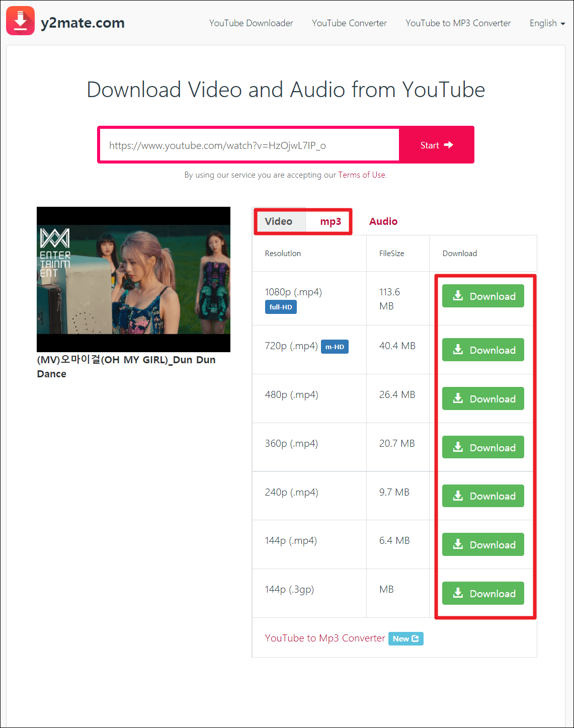This screenshot has width=574, height=728.
Task: Download the 480p mp4 video
Action: [483, 398]
